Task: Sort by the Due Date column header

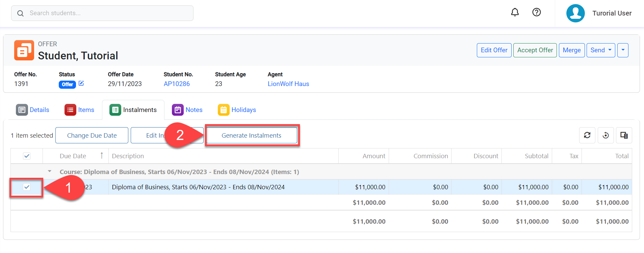Action: (x=73, y=156)
